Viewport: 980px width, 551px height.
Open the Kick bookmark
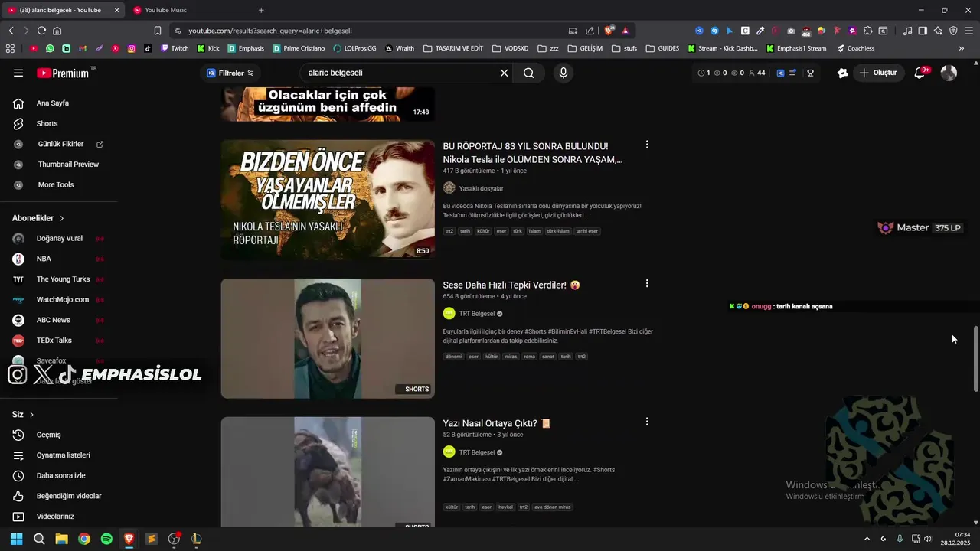coord(208,48)
